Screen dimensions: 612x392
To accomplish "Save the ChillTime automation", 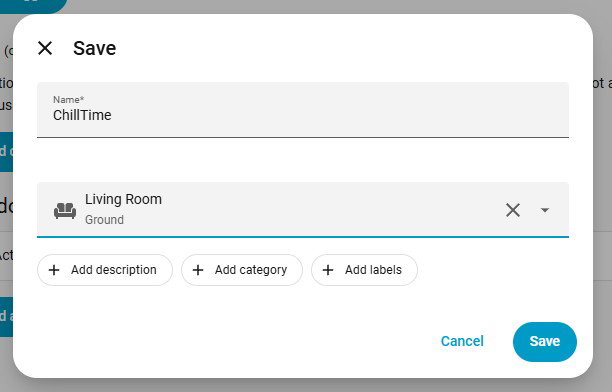I will click(x=545, y=342).
